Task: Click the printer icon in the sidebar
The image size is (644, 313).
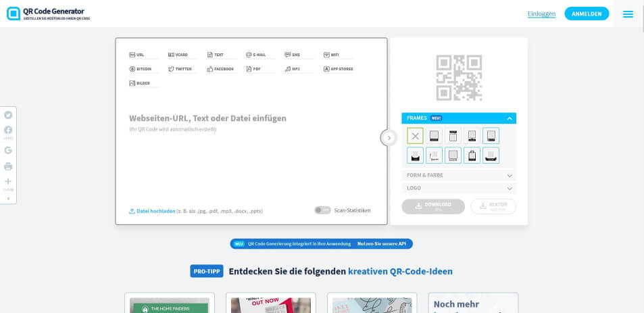Action: (8, 166)
